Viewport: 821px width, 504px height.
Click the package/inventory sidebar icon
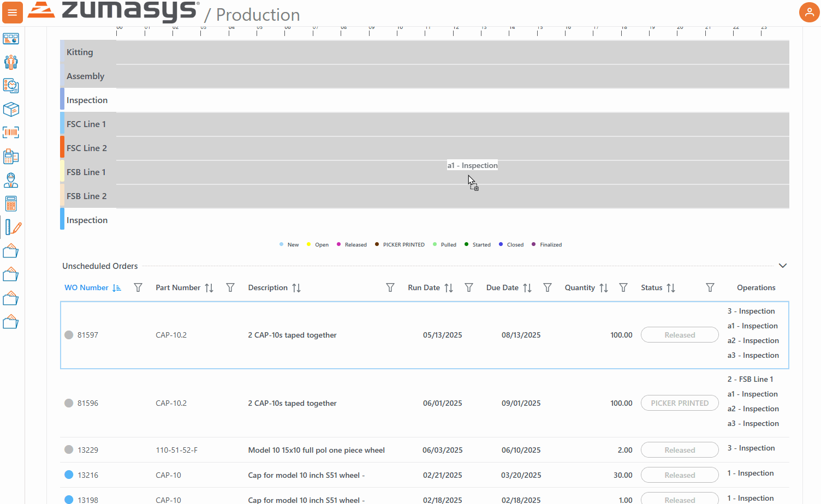[11, 109]
